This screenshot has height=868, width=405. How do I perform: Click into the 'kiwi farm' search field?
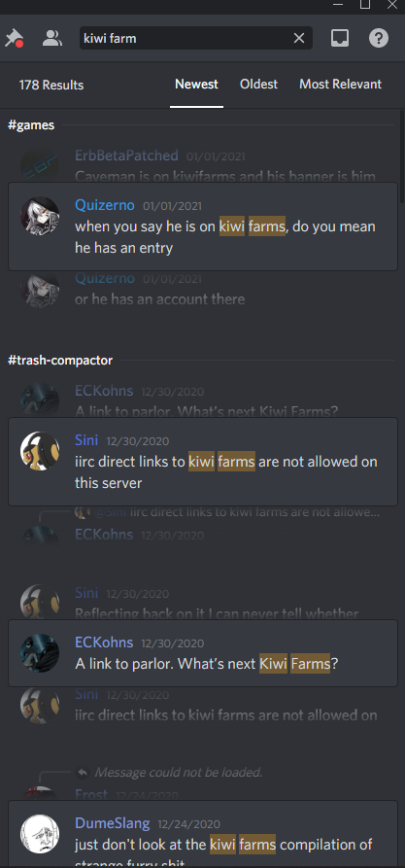[x=186, y=38]
